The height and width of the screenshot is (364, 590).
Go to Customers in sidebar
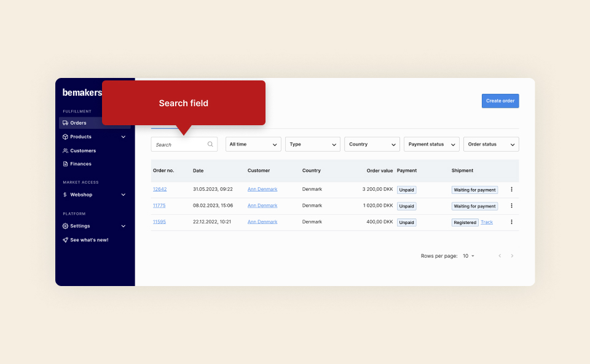point(83,150)
